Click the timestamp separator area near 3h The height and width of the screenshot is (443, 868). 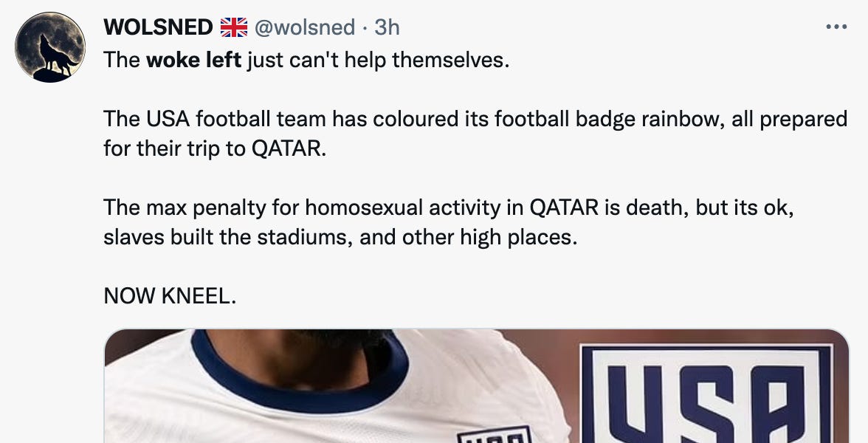tap(367, 26)
